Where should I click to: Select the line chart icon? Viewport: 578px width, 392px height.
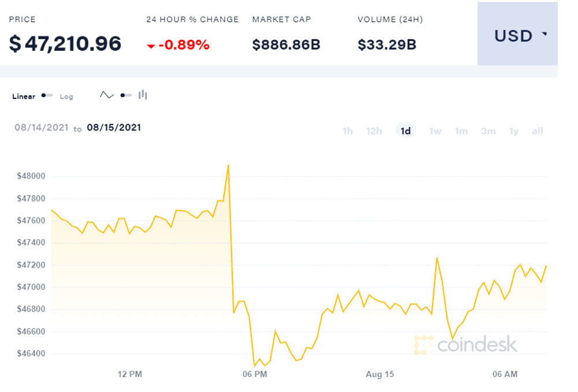(x=106, y=94)
